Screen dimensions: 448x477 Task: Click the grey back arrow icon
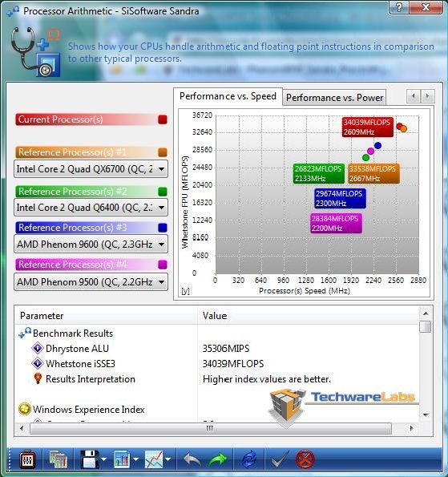pos(192,459)
